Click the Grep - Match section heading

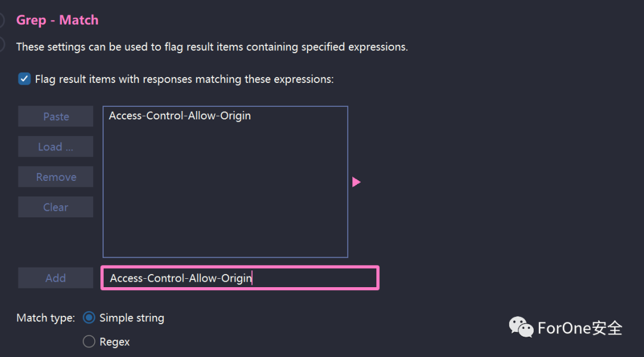click(57, 20)
